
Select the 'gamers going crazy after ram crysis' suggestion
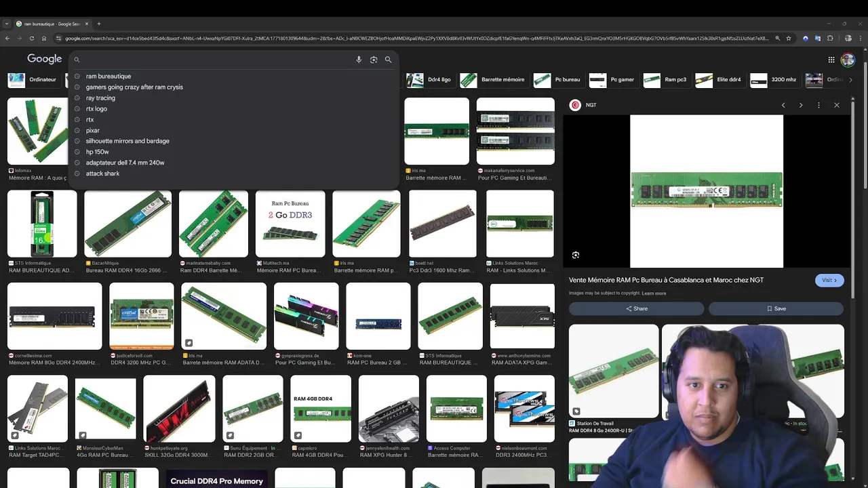[x=134, y=87]
